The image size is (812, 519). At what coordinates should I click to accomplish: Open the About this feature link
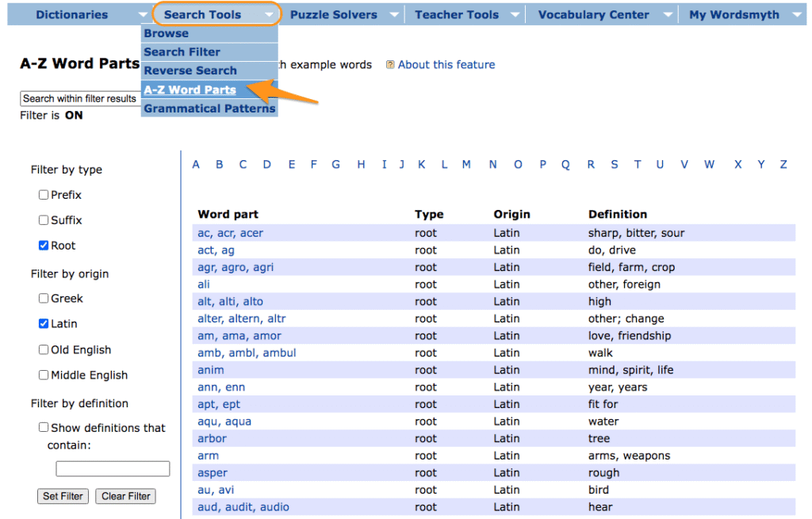(x=446, y=65)
